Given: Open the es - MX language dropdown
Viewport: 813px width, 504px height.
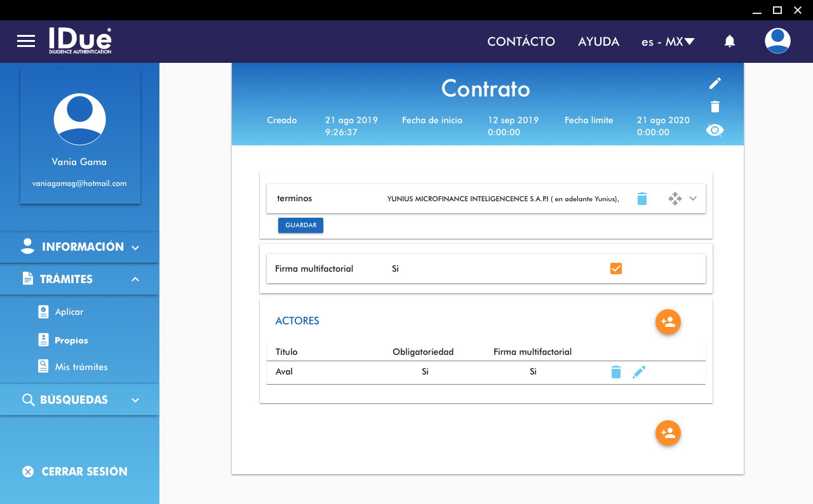Looking at the screenshot, I should click(668, 42).
